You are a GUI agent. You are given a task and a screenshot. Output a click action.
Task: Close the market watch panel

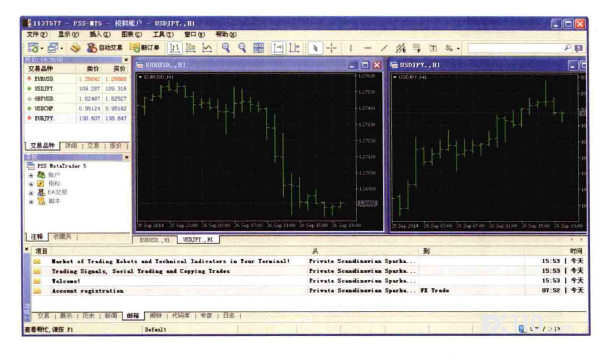(x=126, y=60)
